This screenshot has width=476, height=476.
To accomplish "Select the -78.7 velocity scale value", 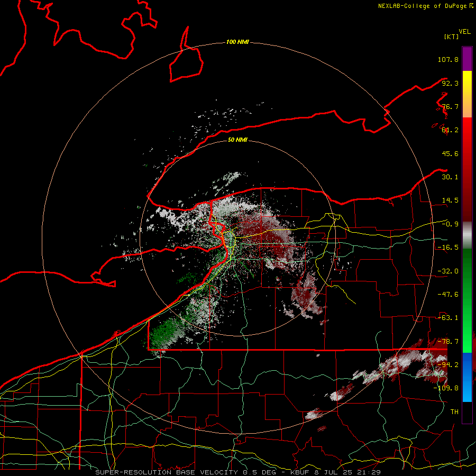I will tap(448, 342).
